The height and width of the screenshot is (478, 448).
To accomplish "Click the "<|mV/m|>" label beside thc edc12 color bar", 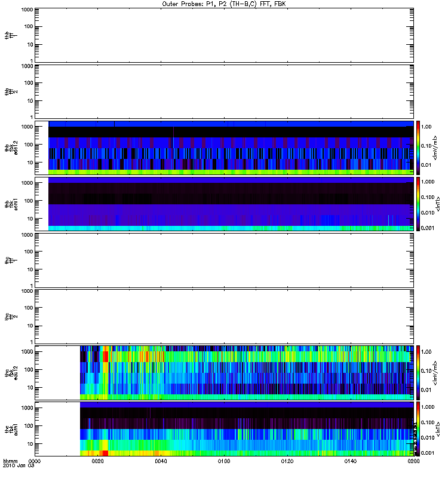I will tap(435, 373).
